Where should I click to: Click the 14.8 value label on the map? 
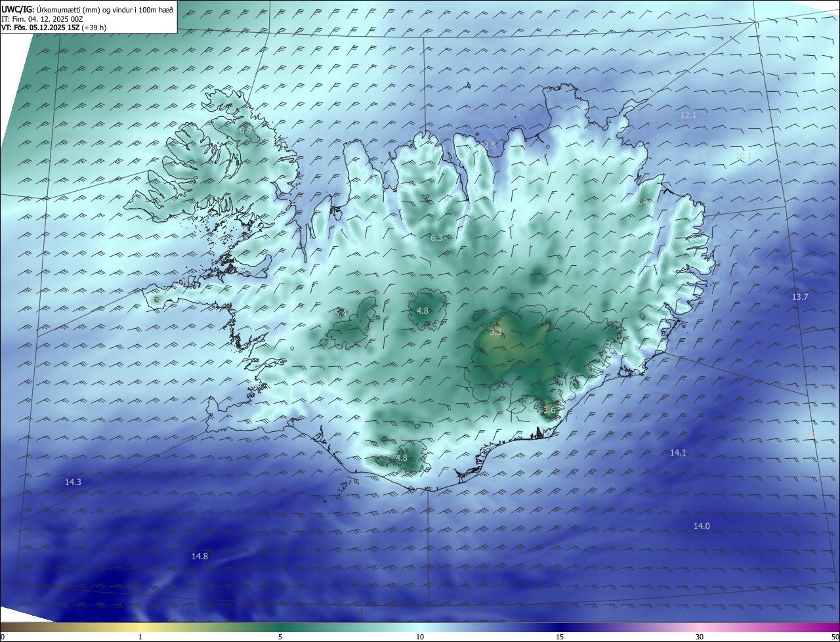[199, 556]
